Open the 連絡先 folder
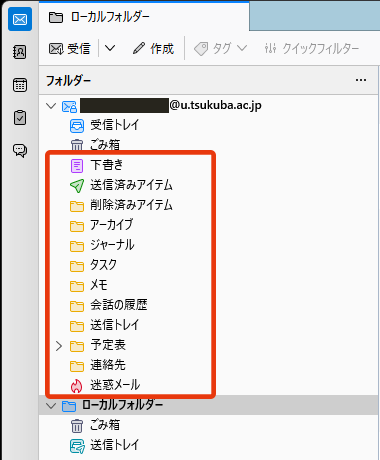This screenshot has height=460, width=380. click(209, 365)
